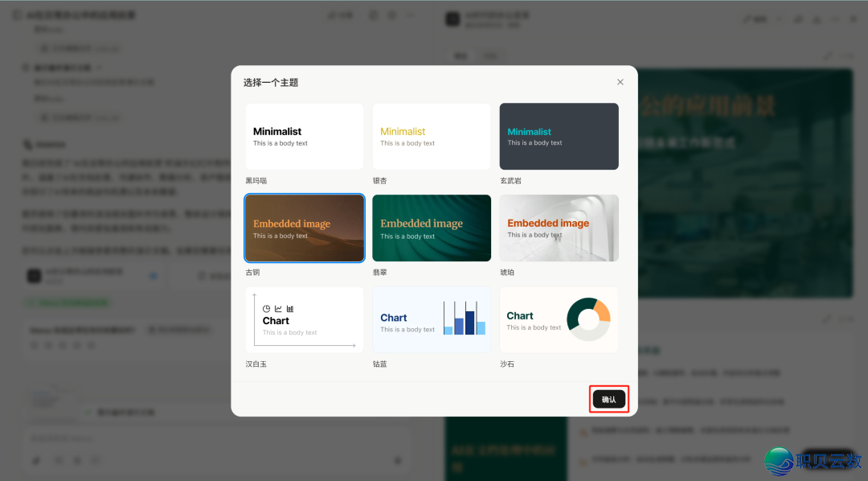This screenshot has width=868, height=481.
Task: Click the black app logo in background header
Action: [453, 18]
